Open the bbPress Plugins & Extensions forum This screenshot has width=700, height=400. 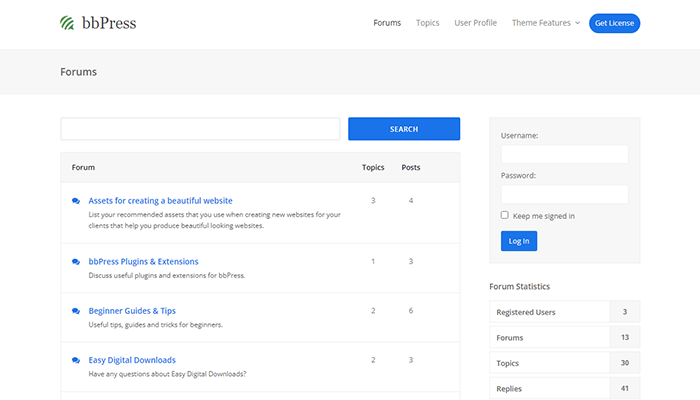(x=143, y=261)
